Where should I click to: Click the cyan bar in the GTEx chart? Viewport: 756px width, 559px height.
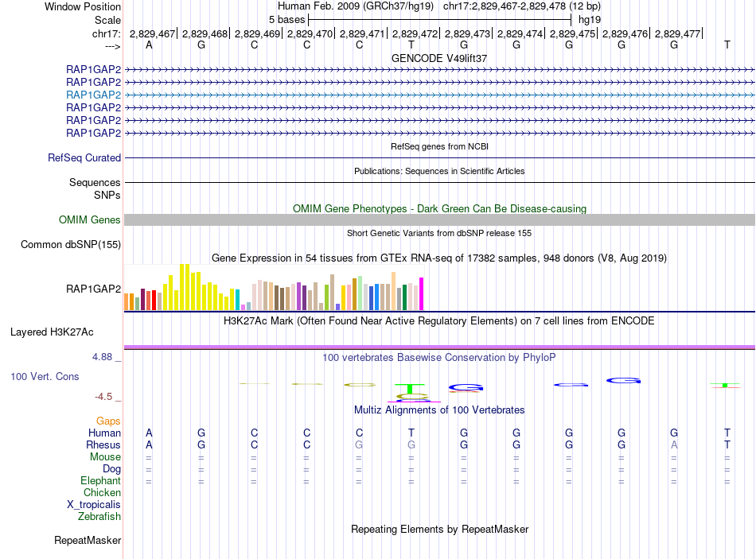click(x=238, y=300)
